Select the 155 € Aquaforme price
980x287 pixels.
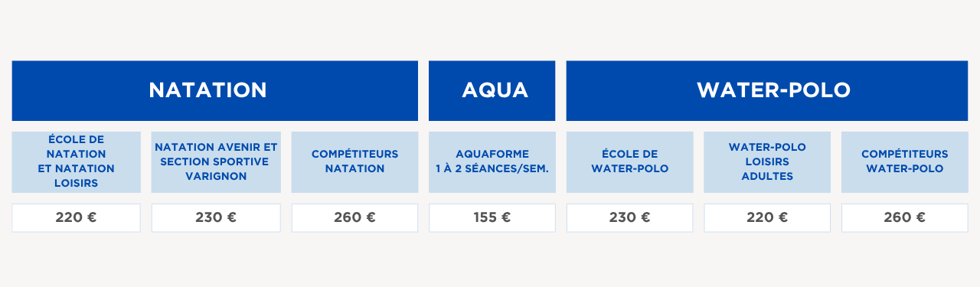[492, 217]
